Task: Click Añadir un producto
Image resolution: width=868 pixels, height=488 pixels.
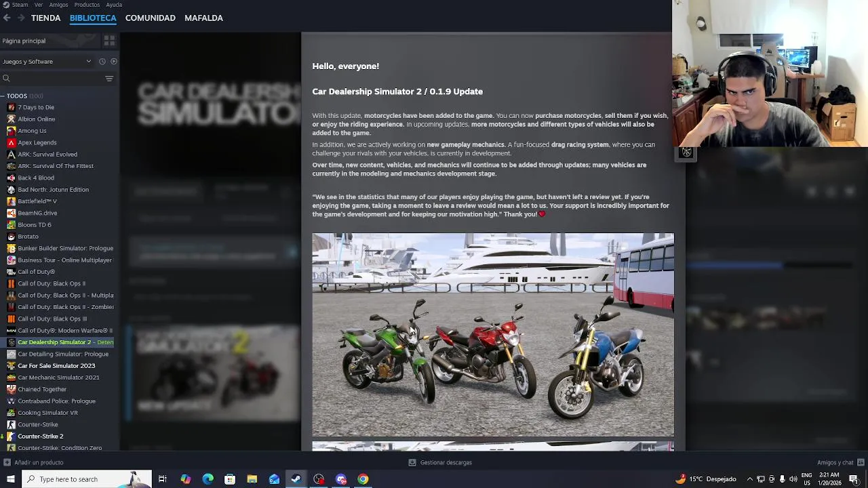Action: [34, 462]
